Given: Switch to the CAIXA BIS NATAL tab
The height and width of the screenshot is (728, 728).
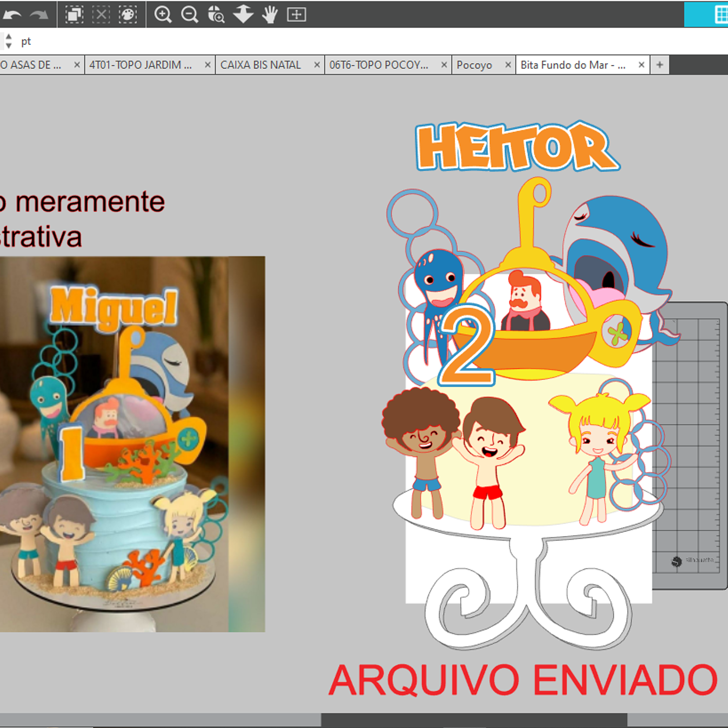Looking at the screenshot, I should tap(261, 65).
